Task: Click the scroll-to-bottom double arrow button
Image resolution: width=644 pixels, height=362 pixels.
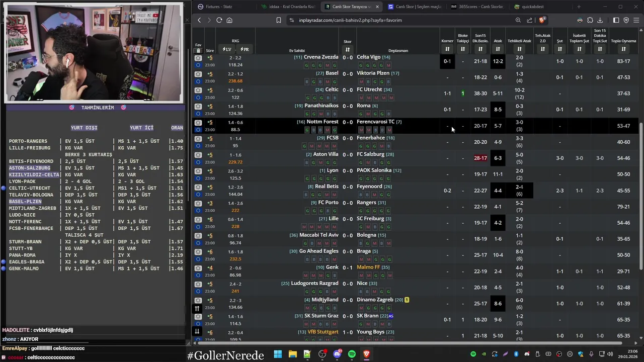Action: click(197, 331)
